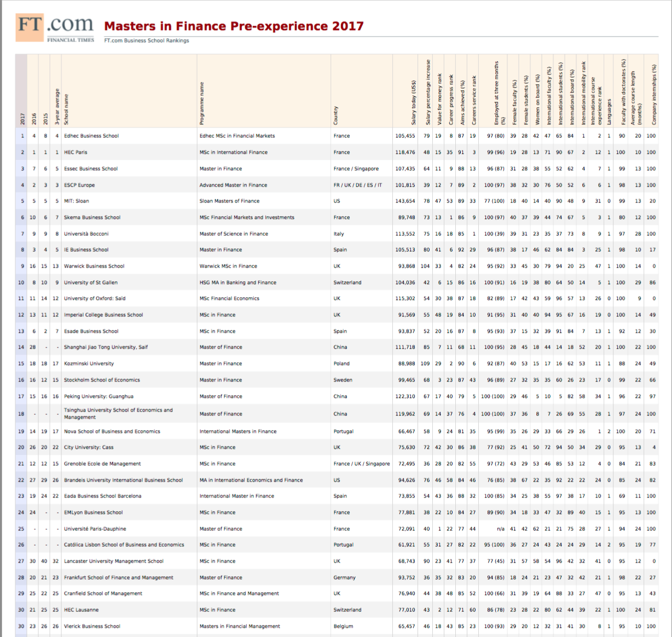Select HSG MA in Banking and Finance

click(x=237, y=282)
